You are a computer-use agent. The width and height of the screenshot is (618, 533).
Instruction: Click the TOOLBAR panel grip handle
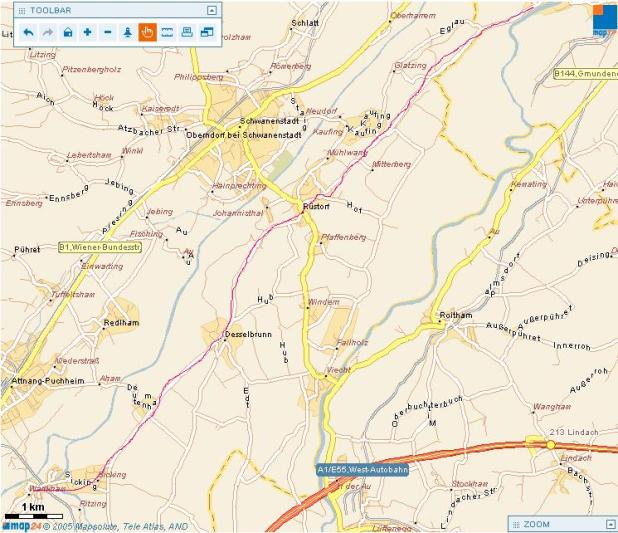point(21,10)
